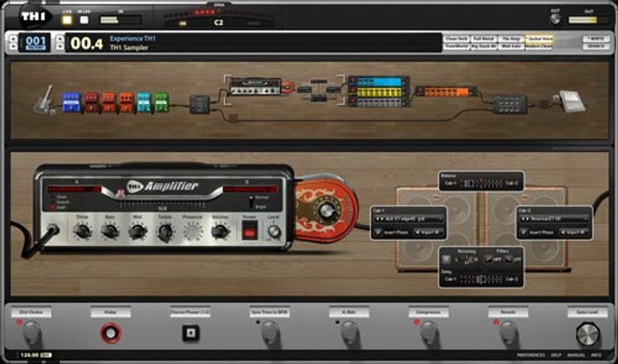Screen dimensions: 618x364
Task: Click the WRITE preset button
Action: pos(596,39)
